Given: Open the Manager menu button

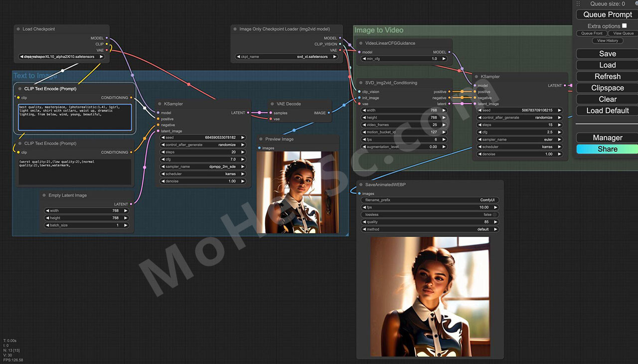Looking at the screenshot, I should click(607, 138).
